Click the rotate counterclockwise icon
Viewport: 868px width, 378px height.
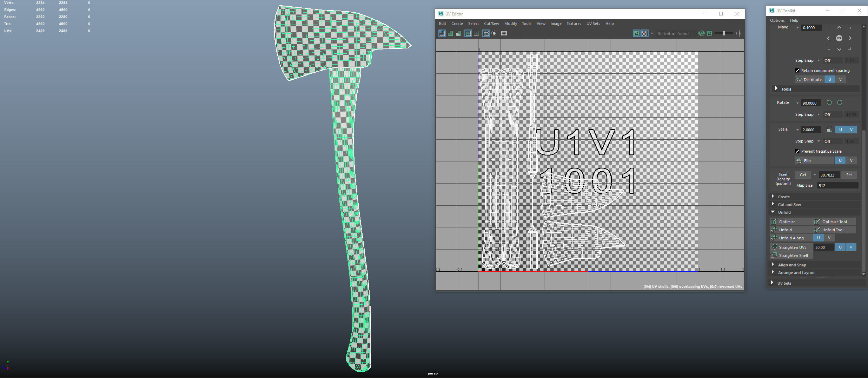pyautogui.click(x=829, y=102)
